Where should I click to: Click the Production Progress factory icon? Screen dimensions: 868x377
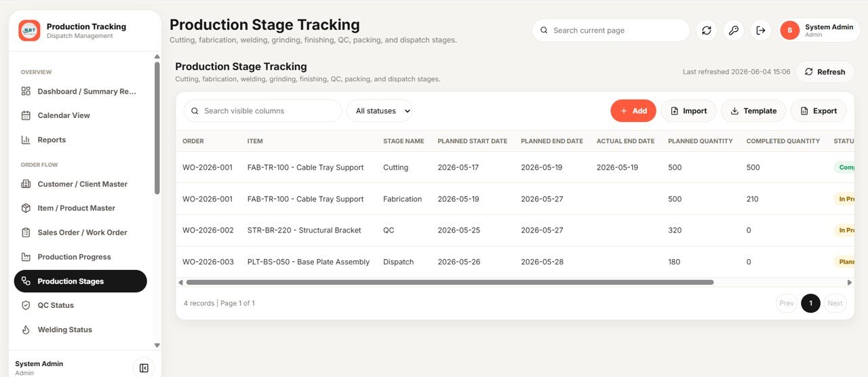click(x=26, y=257)
